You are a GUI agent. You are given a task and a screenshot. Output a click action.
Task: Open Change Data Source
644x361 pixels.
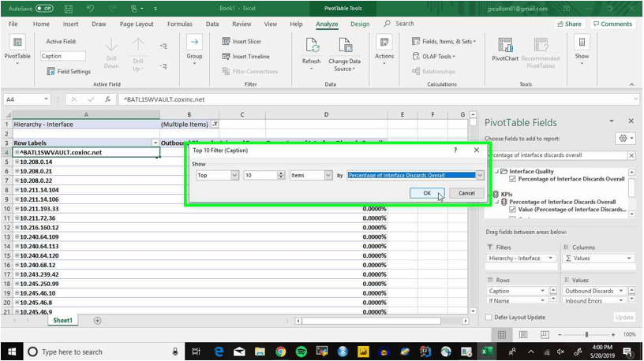[x=344, y=54]
